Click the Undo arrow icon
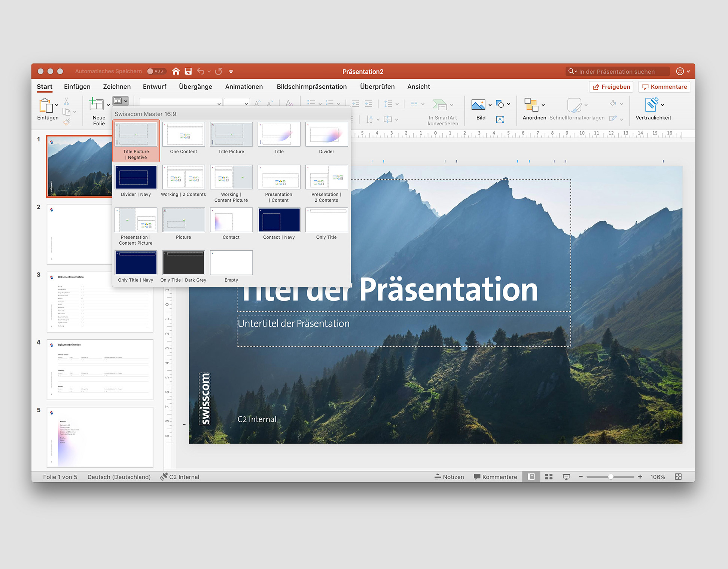728x569 pixels. pyautogui.click(x=201, y=71)
